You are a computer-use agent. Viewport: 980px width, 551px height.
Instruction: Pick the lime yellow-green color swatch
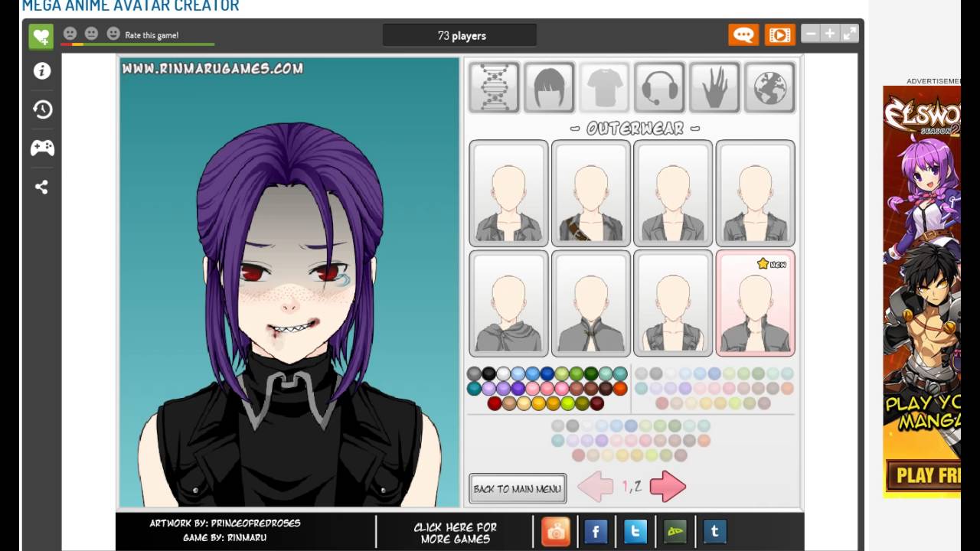(x=567, y=403)
